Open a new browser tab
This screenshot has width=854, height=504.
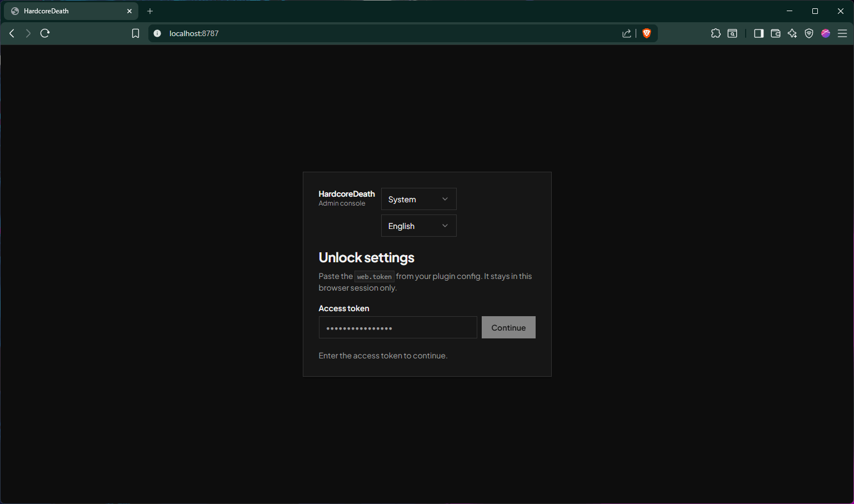(150, 11)
